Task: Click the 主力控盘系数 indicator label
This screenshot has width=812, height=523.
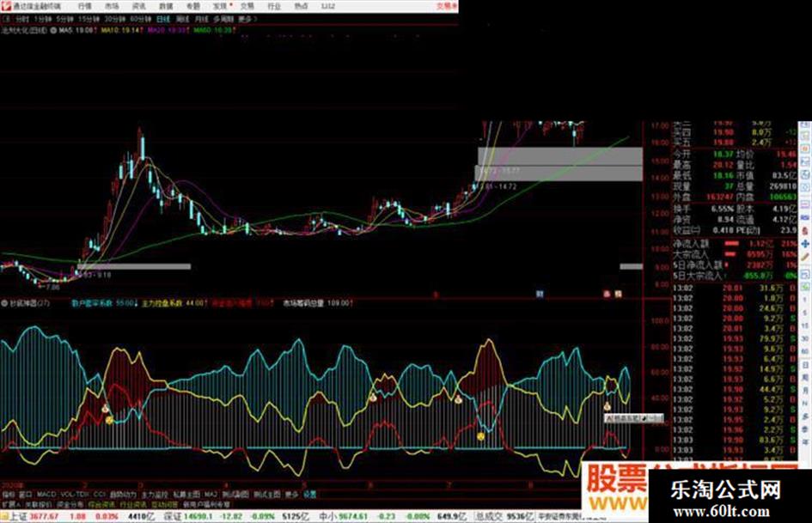Action: point(162,303)
